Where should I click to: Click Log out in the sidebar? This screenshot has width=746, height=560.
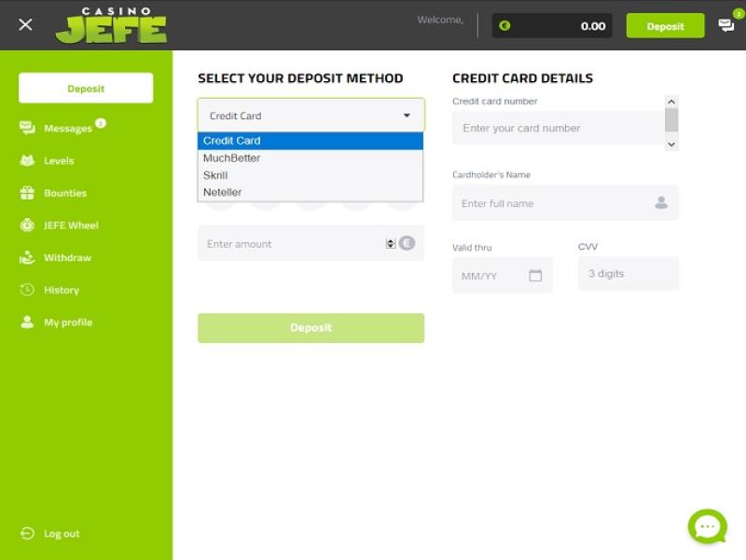pyautogui.click(x=62, y=534)
